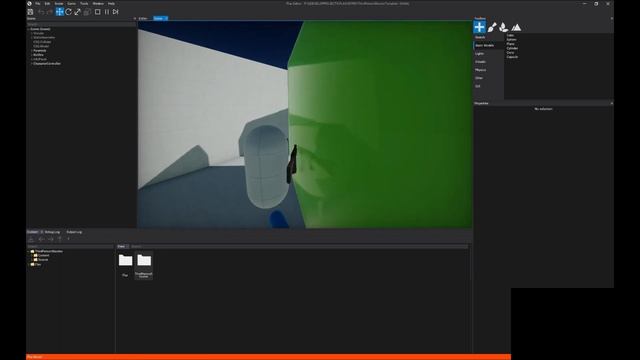Pause the running game

click(107, 12)
